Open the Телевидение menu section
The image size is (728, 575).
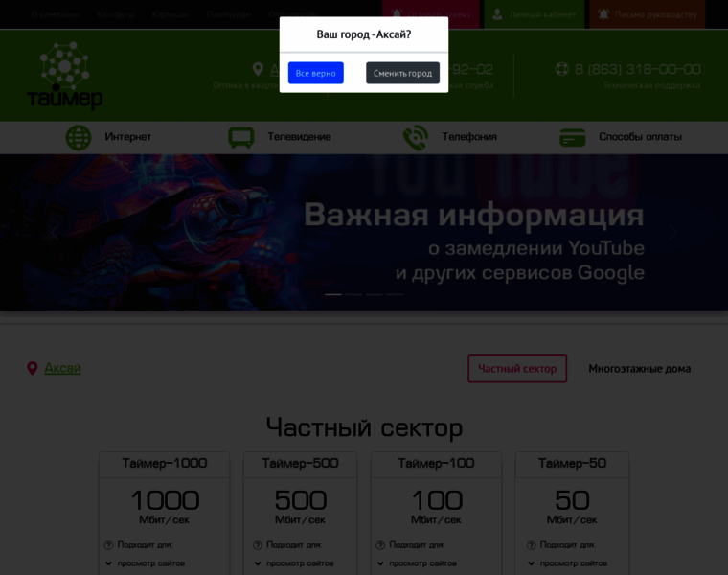pyautogui.click(x=299, y=136)
